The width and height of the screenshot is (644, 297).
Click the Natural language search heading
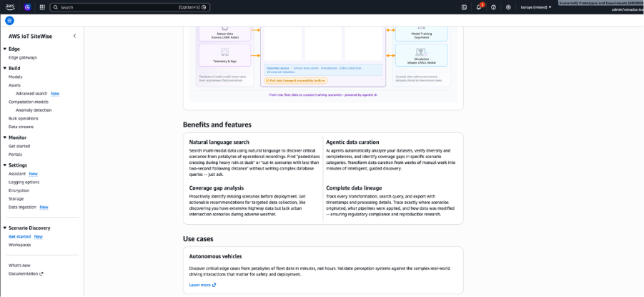coord(219,142)
